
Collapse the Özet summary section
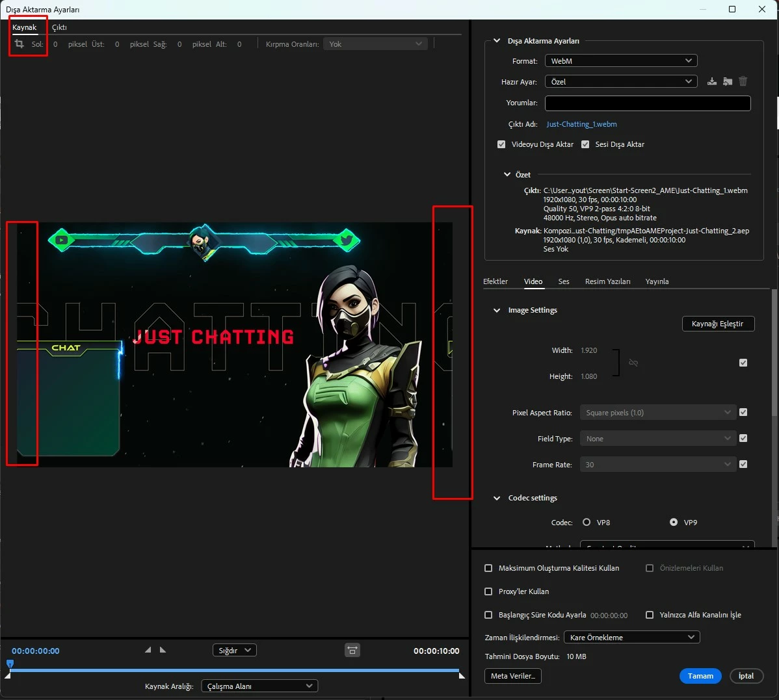point(507,174)
